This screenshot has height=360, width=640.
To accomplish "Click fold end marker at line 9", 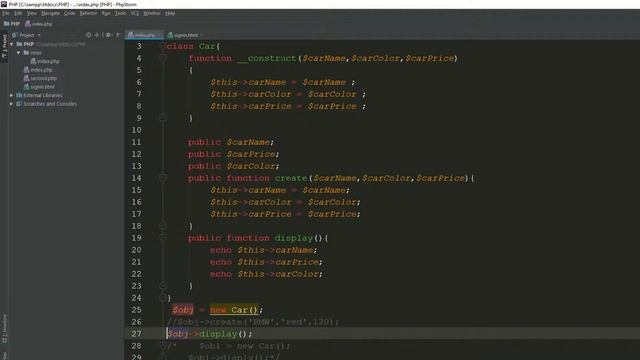I will click(x=163, y=118).
